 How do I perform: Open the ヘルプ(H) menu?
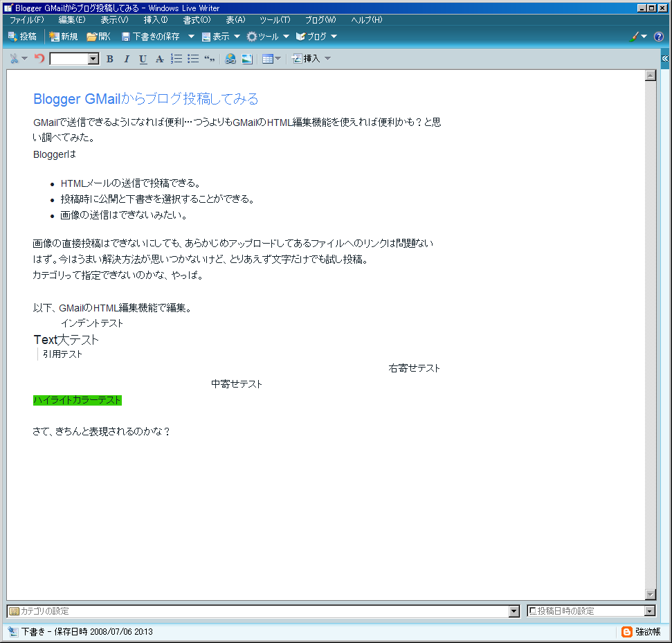(366, 19)
